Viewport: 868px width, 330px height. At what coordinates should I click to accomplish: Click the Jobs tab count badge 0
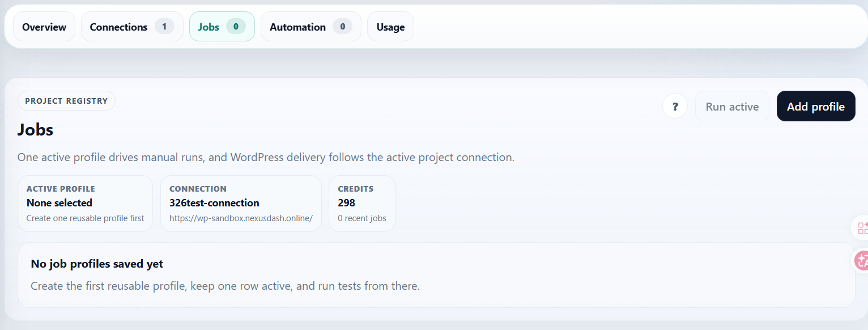click(236, 27)
